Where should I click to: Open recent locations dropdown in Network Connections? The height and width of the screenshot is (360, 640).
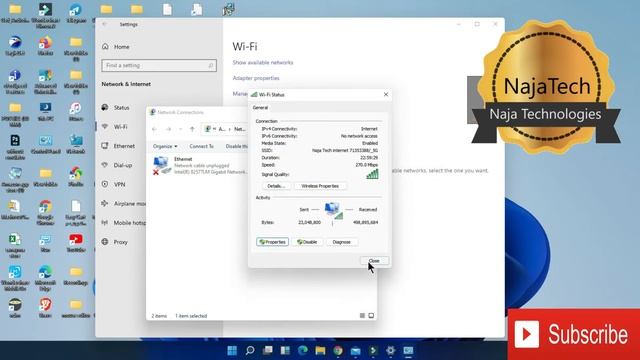180,129
